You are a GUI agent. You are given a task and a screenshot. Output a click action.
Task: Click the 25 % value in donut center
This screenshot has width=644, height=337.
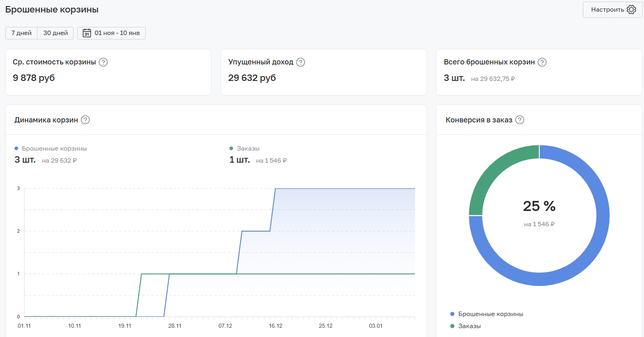click(x=539, y=206)
